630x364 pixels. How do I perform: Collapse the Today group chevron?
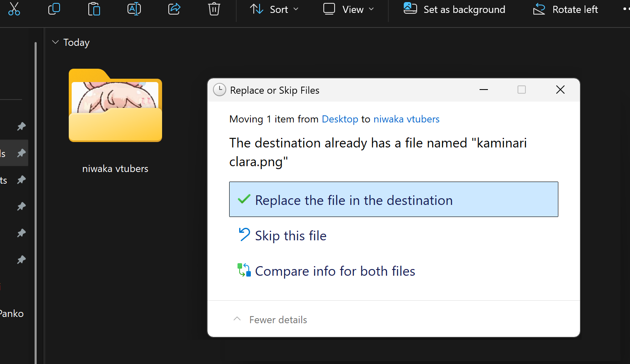point(55,42)
